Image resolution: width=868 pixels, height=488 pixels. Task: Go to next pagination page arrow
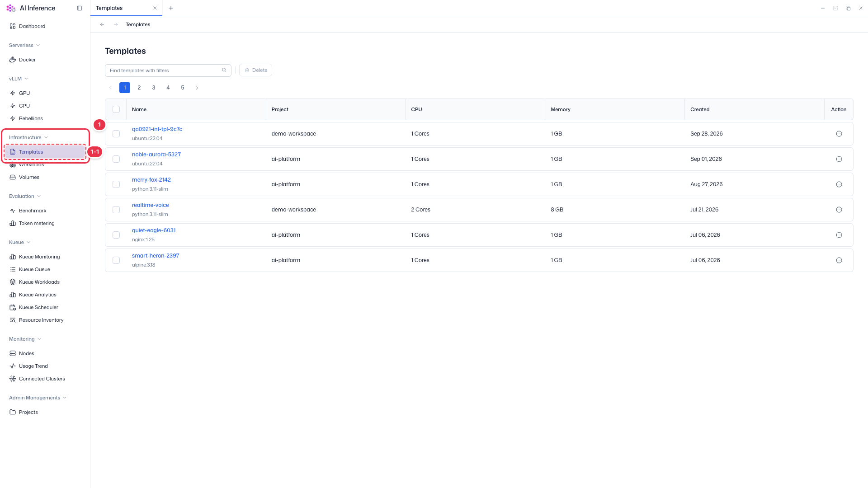(x=197, y=88)
